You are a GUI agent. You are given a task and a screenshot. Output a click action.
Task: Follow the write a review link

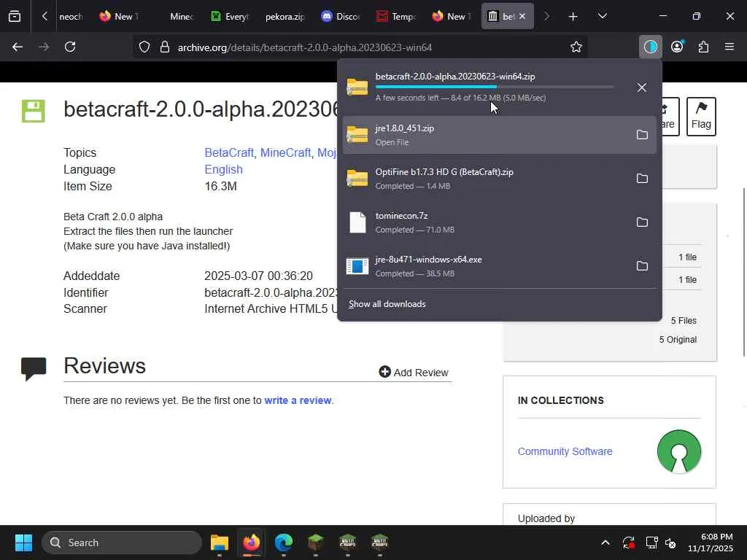[x=298, y=400]
